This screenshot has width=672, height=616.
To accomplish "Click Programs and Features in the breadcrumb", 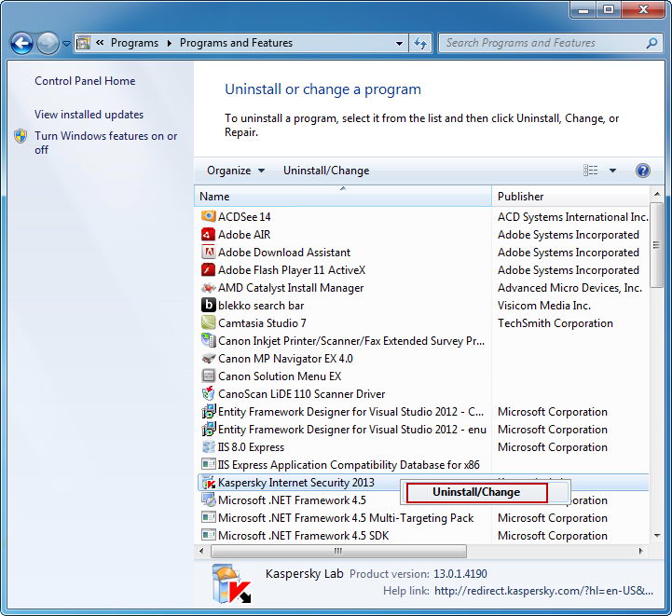I will pos(236,43).
